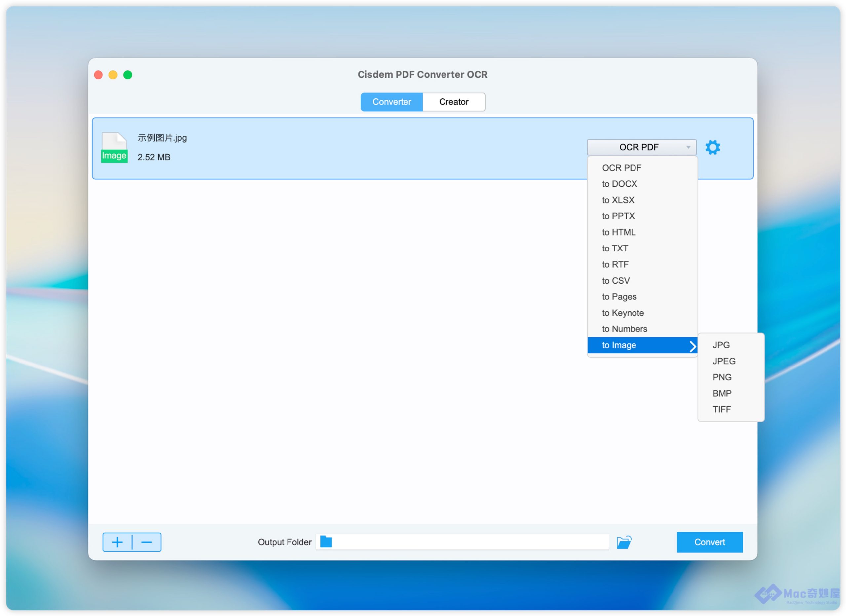Click the blue folder icon in output path

[x=326, y=541]
